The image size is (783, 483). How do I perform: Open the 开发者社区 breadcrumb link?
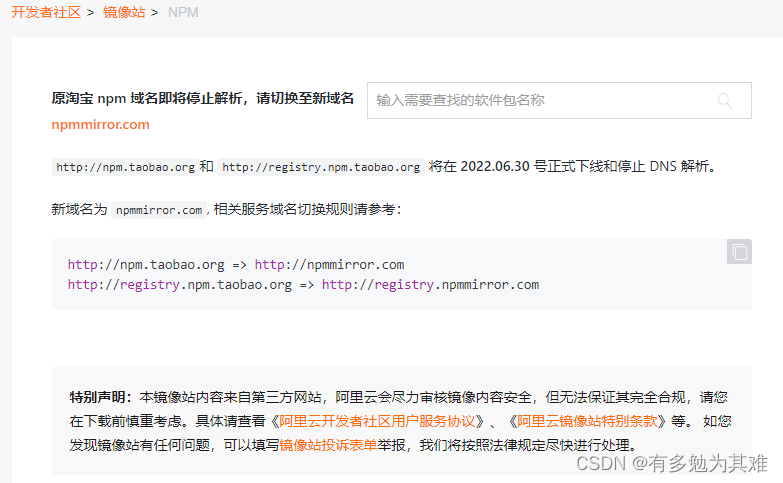pyautogui.click(x=46, y=12)
